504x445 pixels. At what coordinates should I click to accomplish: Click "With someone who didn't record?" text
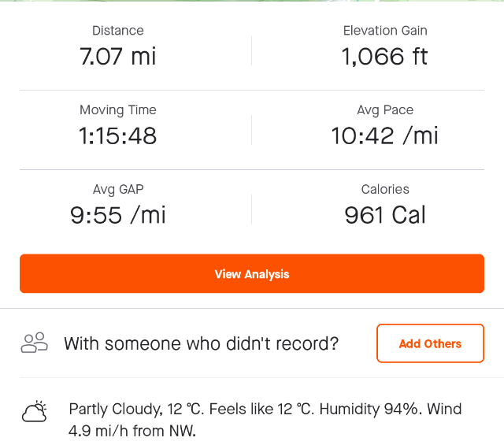coord(202,343)
